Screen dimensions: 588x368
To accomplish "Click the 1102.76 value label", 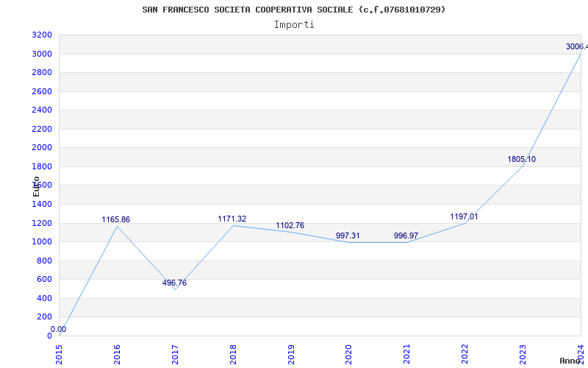I will click(x=290, y=226).
